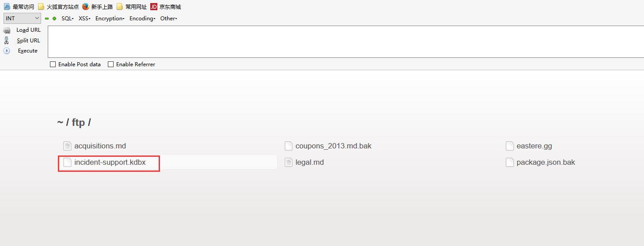The height and width of the screenshot is (246, 644).
Task: Click the Execute play icon
Action: click(x=7, y=51)
